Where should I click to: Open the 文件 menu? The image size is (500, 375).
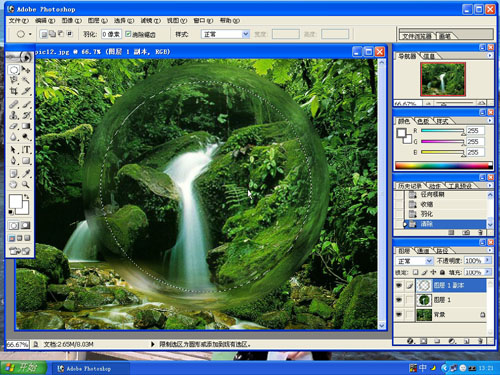(19, 21)
